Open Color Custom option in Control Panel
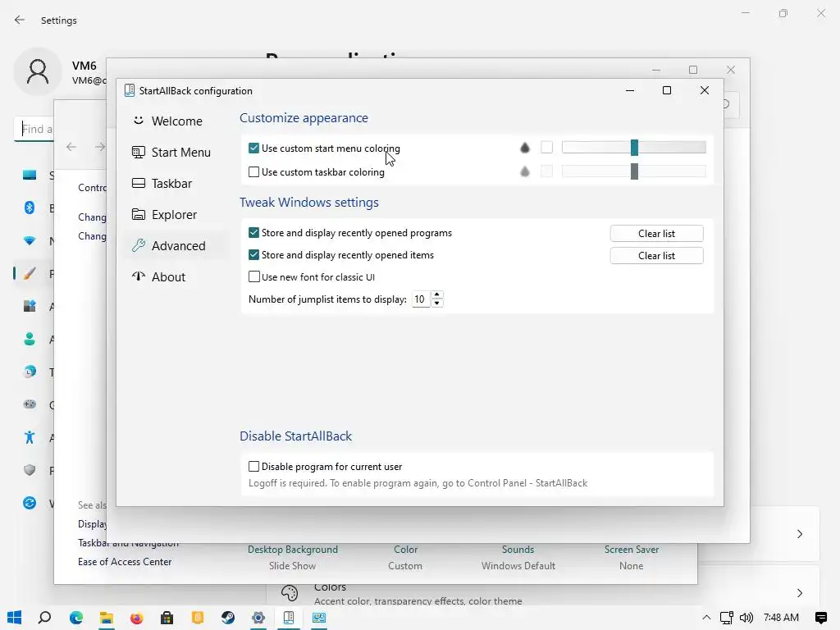The height and width of the screenshot is (630, 840). [405, 557]
